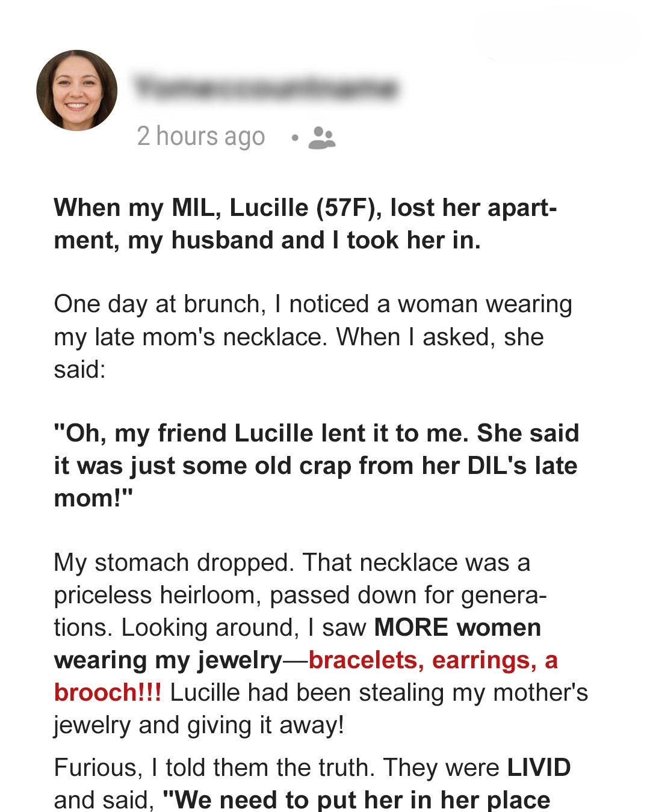The height and width of the screenshot is (812, 650).
Task: Open the '2 hours ago' timestamp
Action: pyautogui.click(x=201, y=137)
